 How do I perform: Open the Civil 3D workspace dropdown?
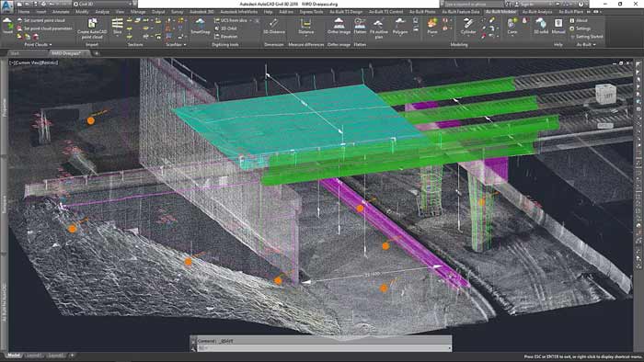point(103,4)
